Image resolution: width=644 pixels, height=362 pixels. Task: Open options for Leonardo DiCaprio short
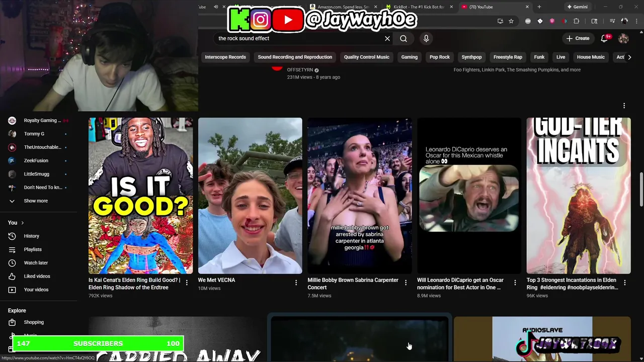[x=515, y=283]
